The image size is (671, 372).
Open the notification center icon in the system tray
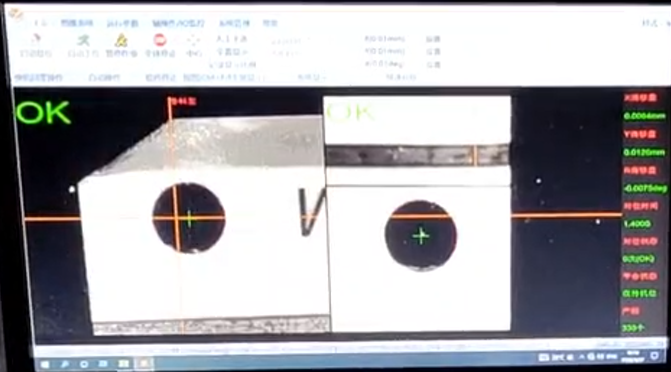(655, 356)
